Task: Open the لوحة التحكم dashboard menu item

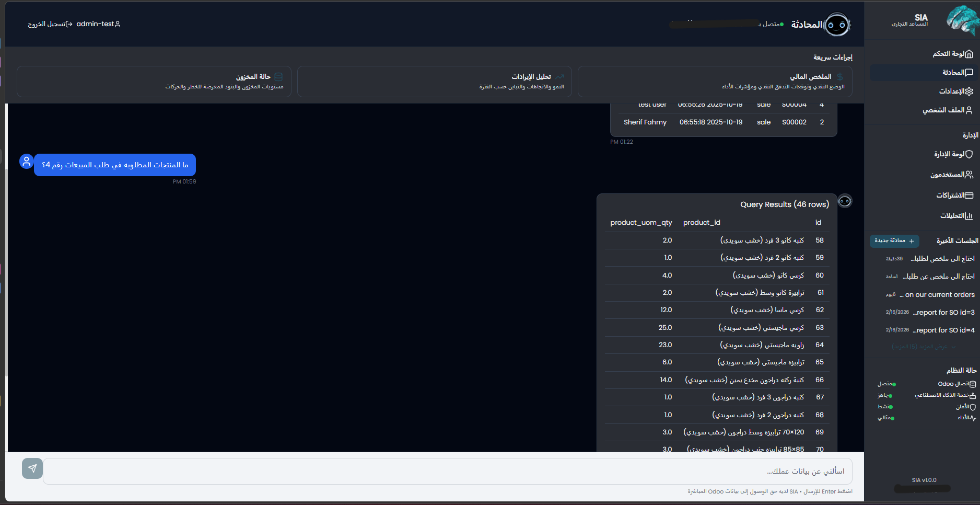Action: pos(923,54)
